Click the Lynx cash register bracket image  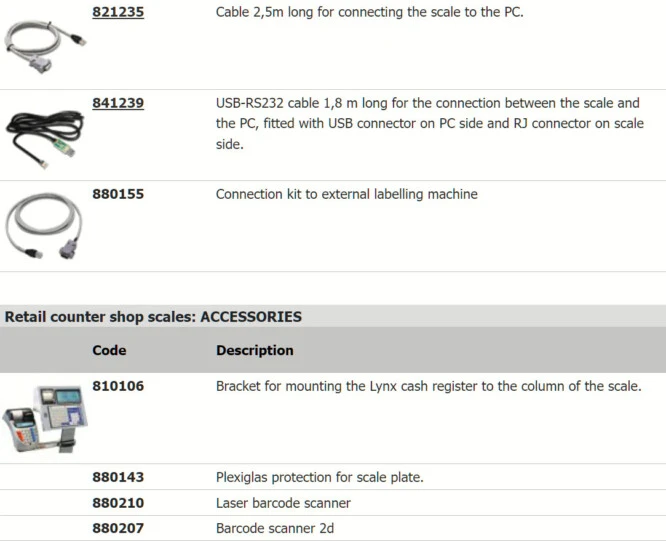(45, 418)
